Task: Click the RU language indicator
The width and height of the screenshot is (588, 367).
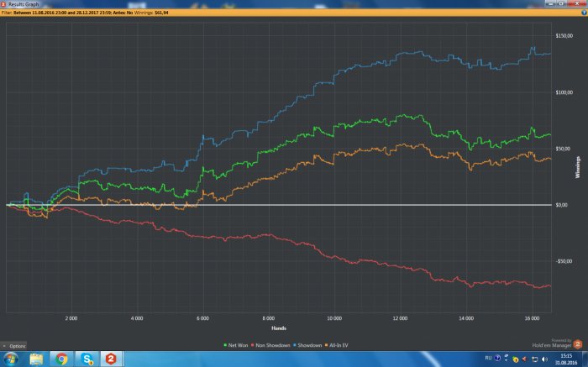Action: 488,358
